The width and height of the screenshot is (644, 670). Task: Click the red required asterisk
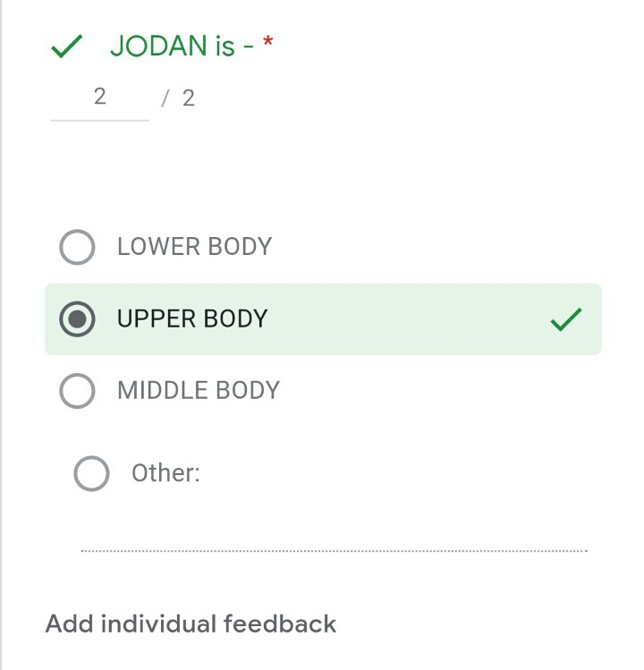click(267, 44)
